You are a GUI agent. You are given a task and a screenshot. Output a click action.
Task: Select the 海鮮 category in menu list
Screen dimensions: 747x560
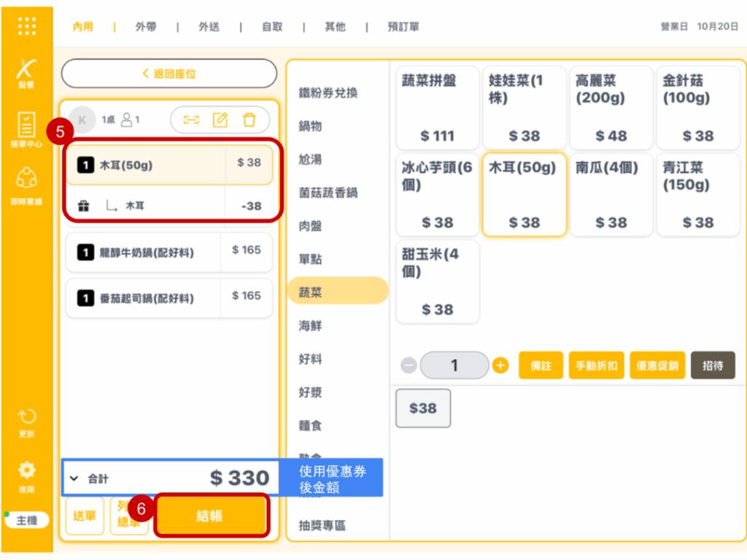pyautogui.click(x=311, y=326)
